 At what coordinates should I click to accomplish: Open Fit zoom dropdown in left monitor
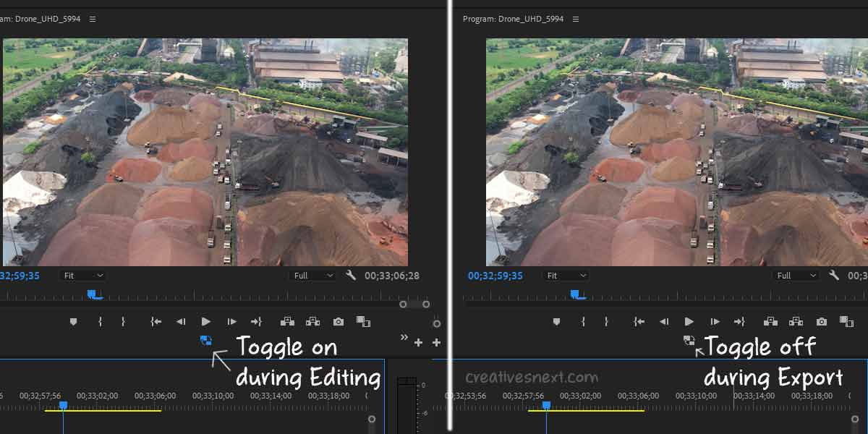click(83, 276)
